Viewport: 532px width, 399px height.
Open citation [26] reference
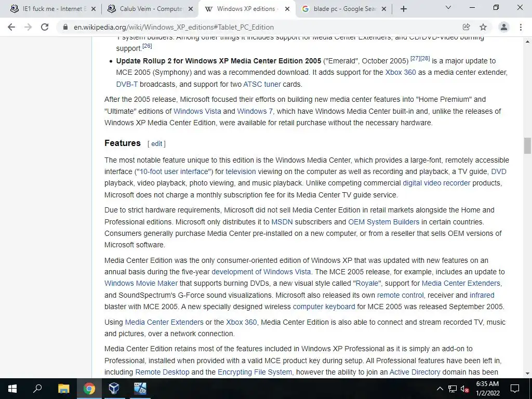[147, 46]
